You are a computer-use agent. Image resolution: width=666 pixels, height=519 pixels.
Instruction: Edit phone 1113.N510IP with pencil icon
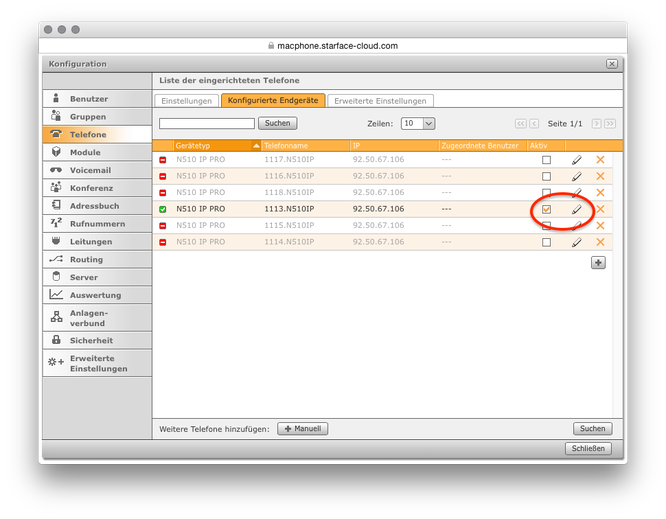576,209
